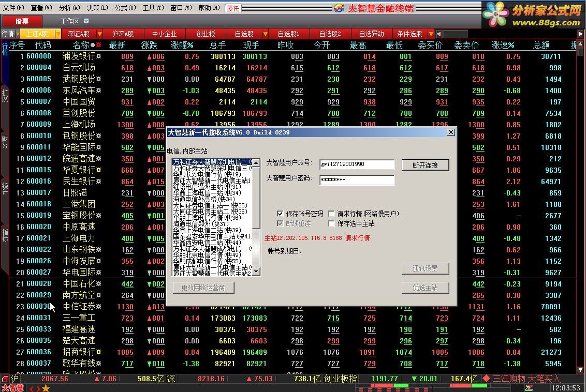Enable 请求行情(网络慢用户) checkbox
Screen dimensions: 586x392
(331, 214)
